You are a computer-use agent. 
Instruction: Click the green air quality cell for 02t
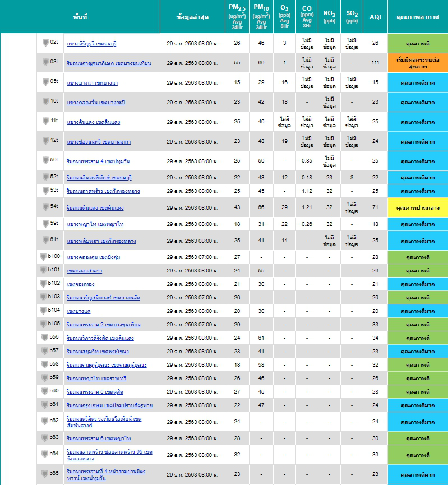[x=418, y=43]
